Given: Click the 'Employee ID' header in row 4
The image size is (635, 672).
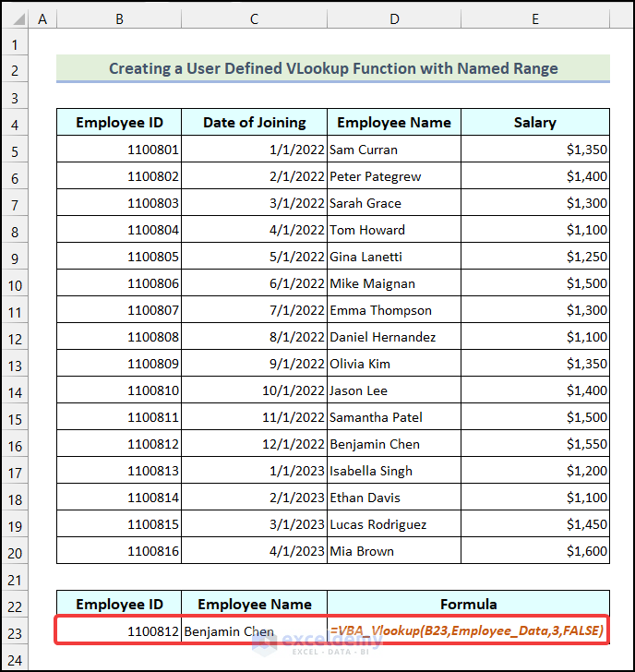Looking at the screenshot, I should (119, 122).
